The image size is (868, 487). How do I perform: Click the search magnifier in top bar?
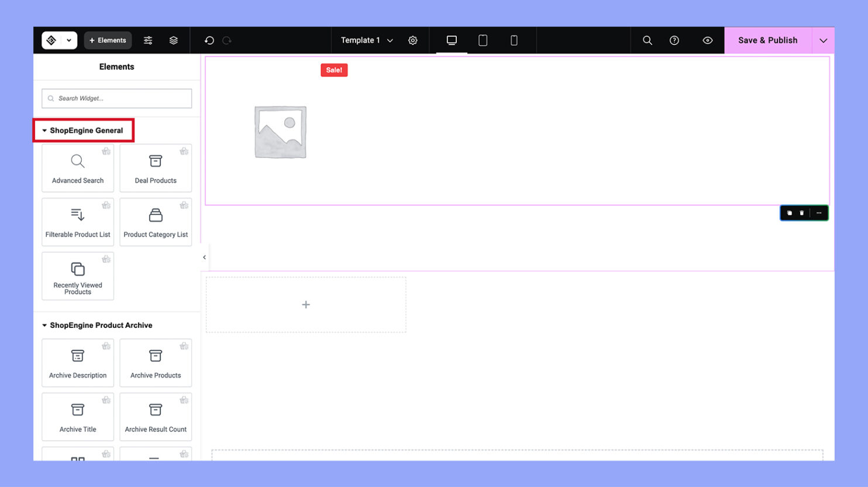tap(647, 40)
